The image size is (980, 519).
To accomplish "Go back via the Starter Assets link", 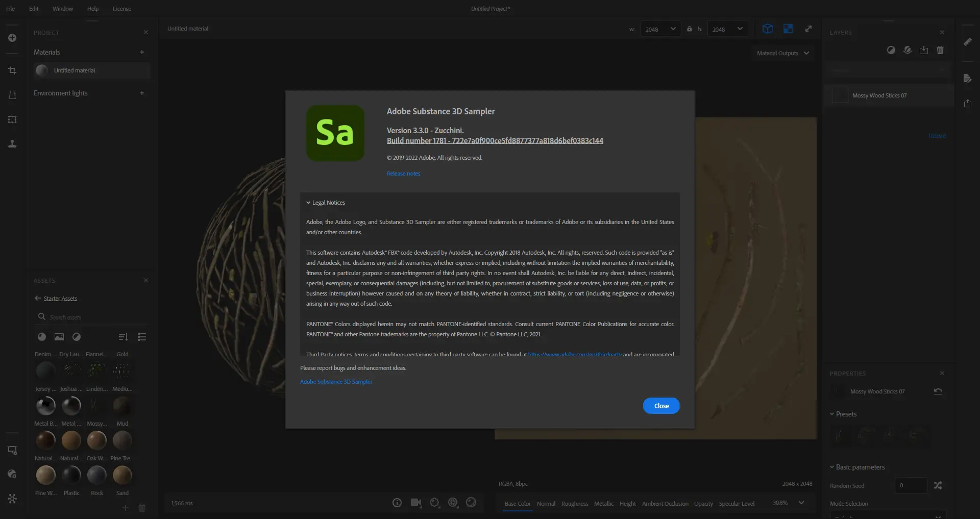I will (60, 299).
